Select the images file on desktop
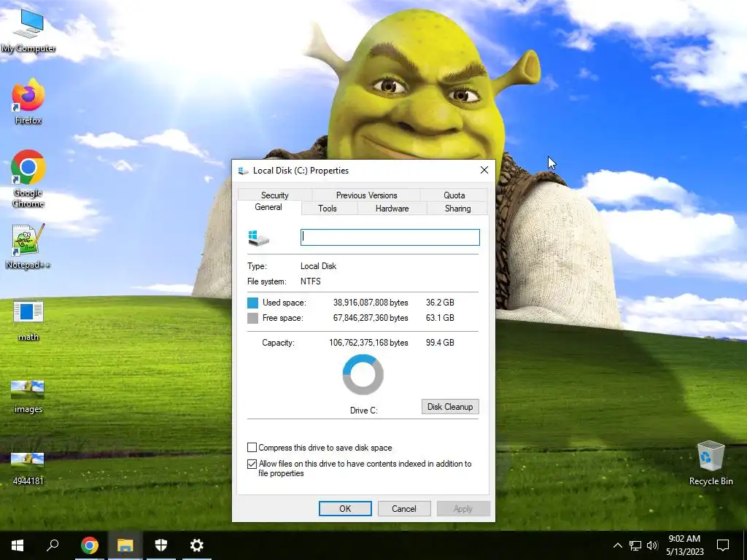Image resolution: width=747 pixels, height=560 pixels. pos(28,396)
